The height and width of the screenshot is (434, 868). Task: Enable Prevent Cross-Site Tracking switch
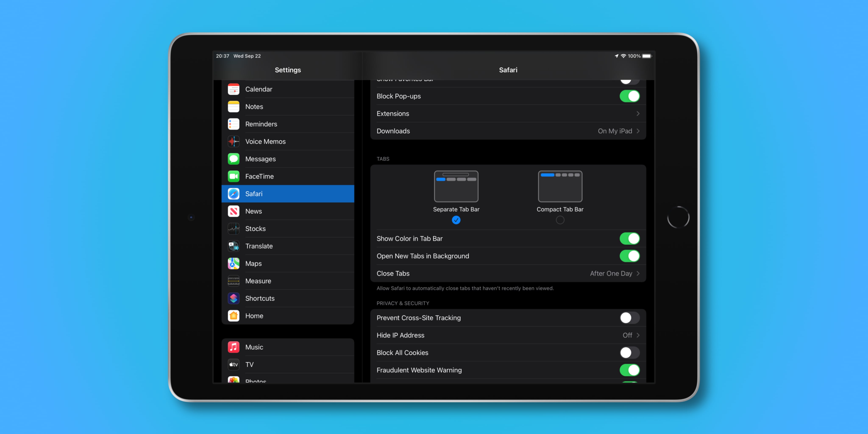coord(629,318)
